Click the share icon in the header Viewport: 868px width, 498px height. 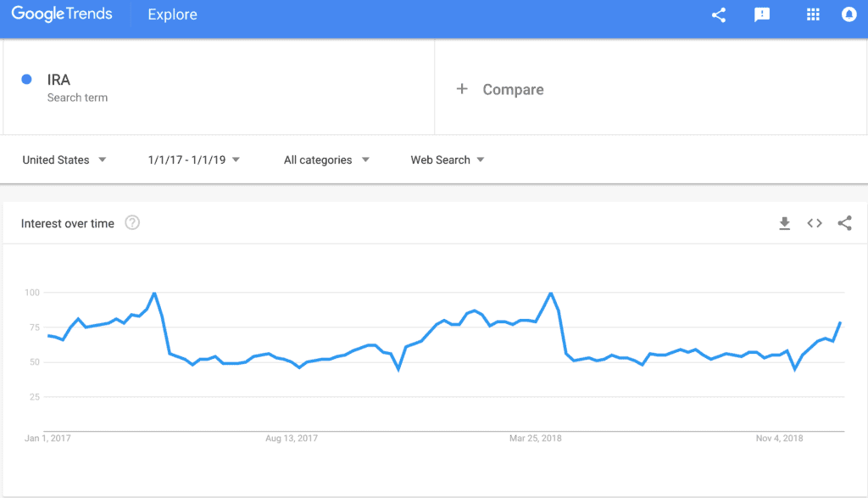pos(719,15)
